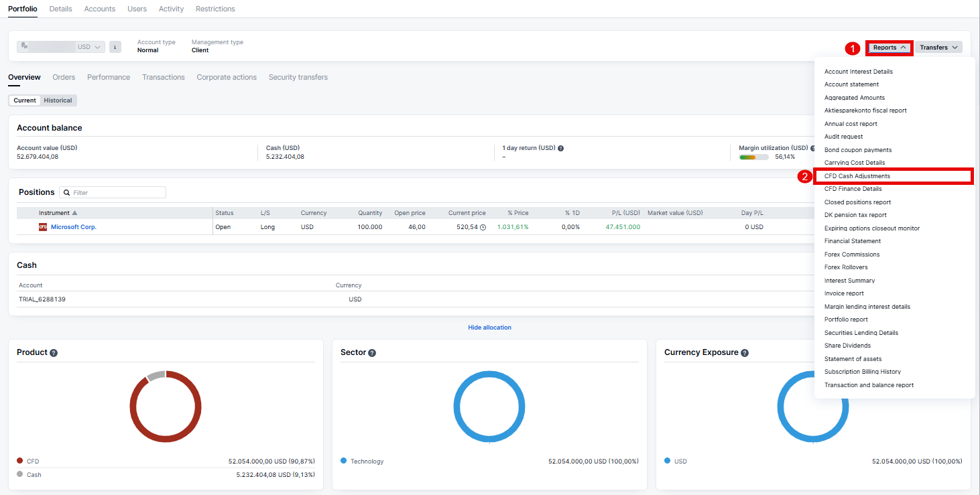Click the Currency Exposure help icon

tap(745, 353)
